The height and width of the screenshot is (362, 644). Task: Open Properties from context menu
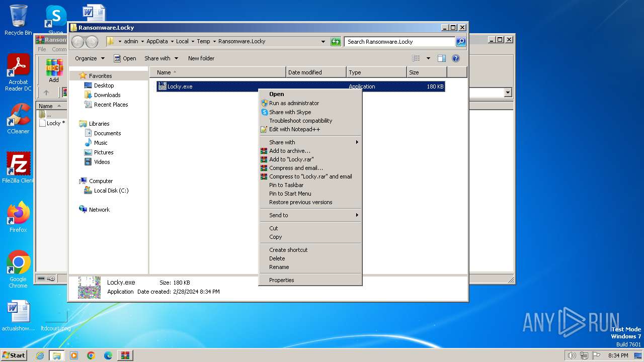coord(310,280)
